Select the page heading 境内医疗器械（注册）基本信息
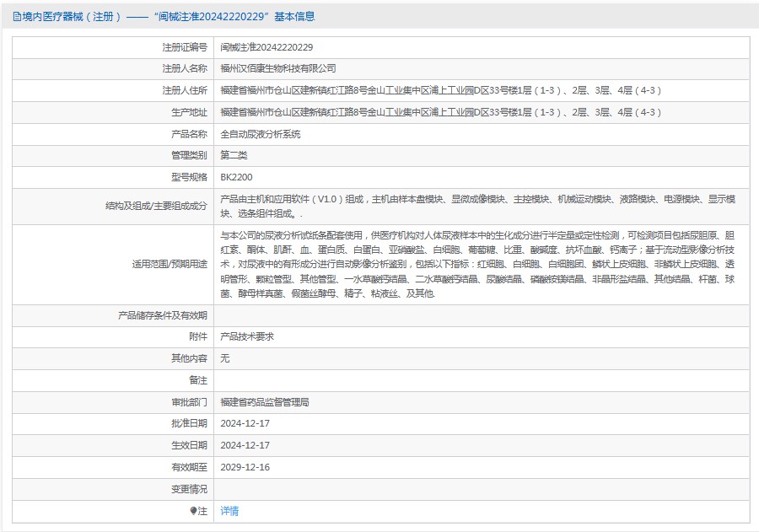 tap(168, 17)
